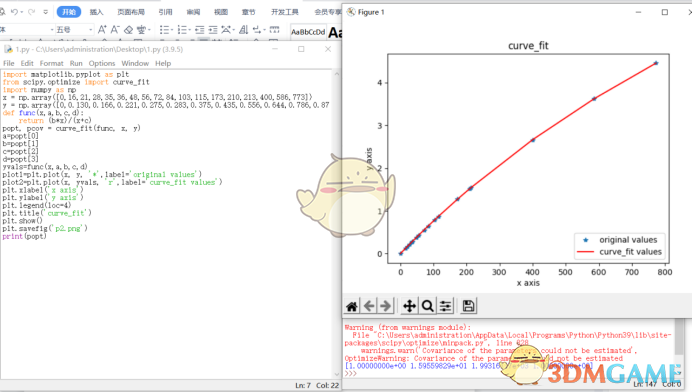Clear formatting with eraser icon
Image resolution: width=692 pixels, height=392 pixels.
tap(128, 30)
